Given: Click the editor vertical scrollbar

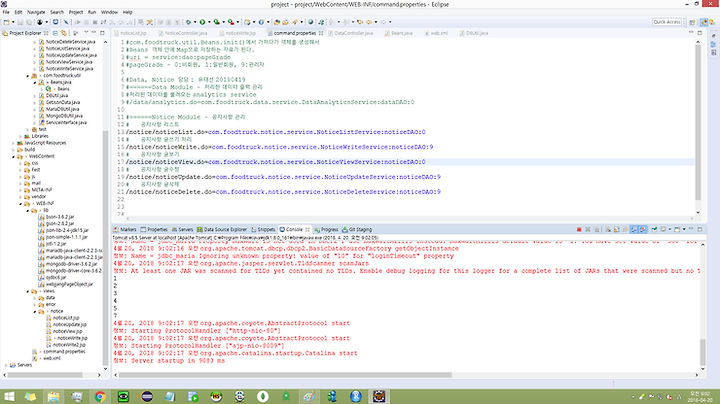Looking at the screenshot, I should 698,123.
